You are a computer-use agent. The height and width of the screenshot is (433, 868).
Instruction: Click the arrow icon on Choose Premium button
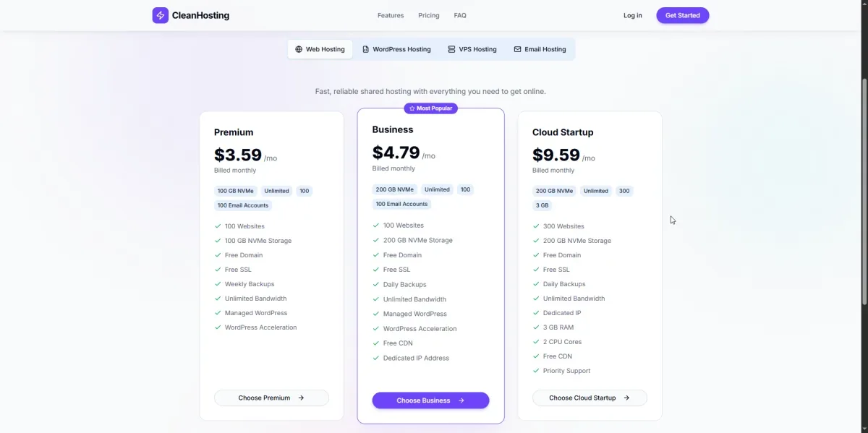[x=301, y=398]
